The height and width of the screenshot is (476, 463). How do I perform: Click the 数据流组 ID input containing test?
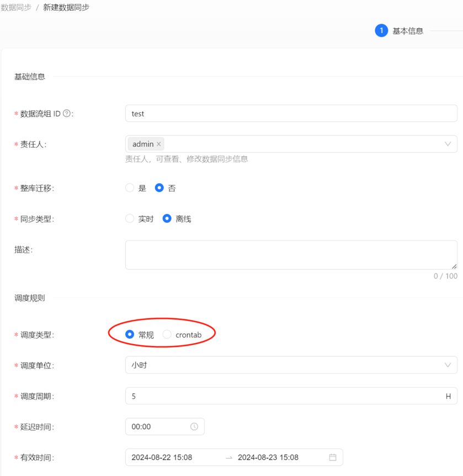291,114
